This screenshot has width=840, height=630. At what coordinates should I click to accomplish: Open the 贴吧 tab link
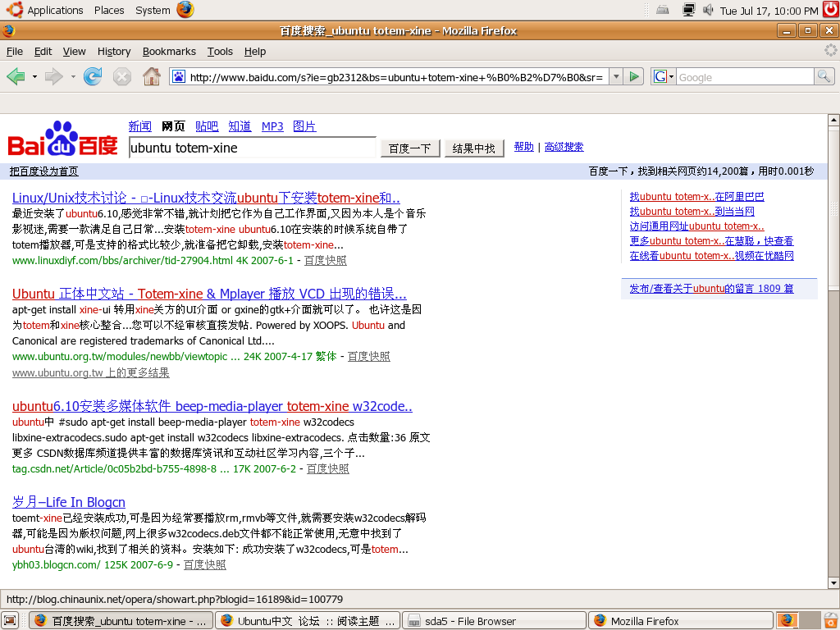click(x=207, y=126)
